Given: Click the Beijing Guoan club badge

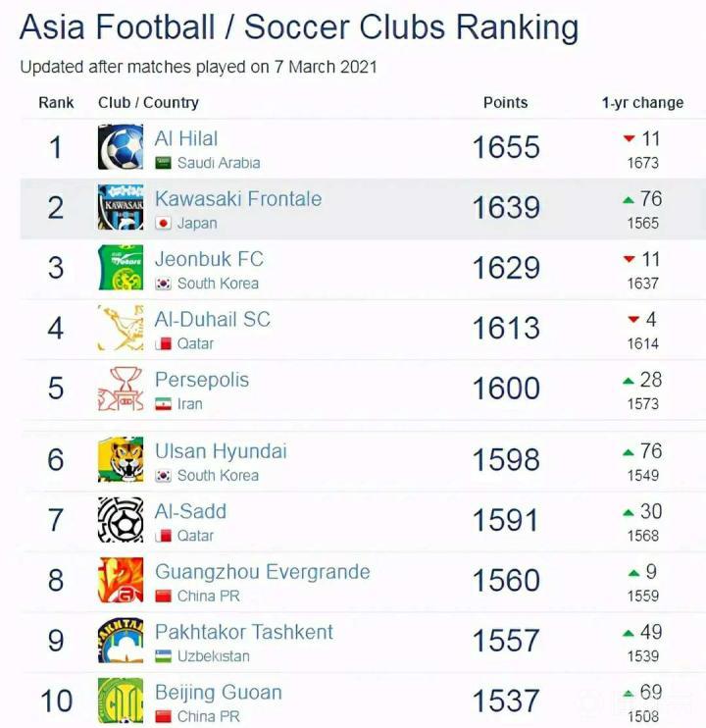Looking at the screenshot, I should tap(121, 701).
